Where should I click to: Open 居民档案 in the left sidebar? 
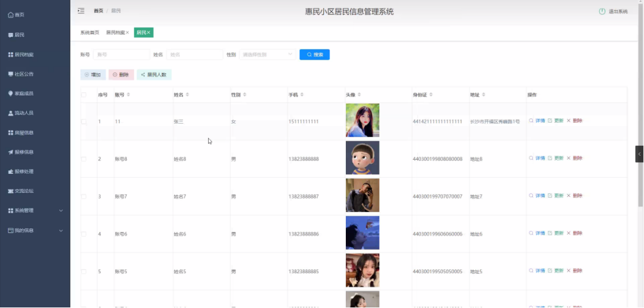click(21, 55)
